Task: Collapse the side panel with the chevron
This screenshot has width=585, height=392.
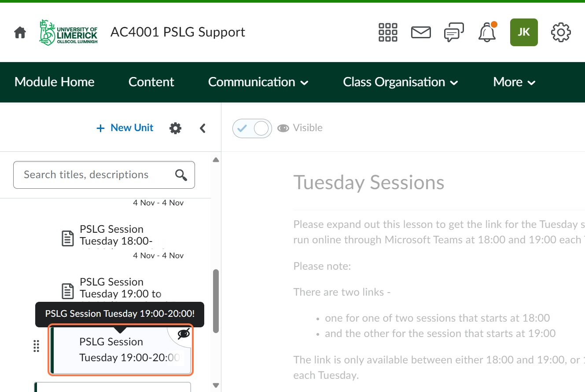Action: click(202, 128)
